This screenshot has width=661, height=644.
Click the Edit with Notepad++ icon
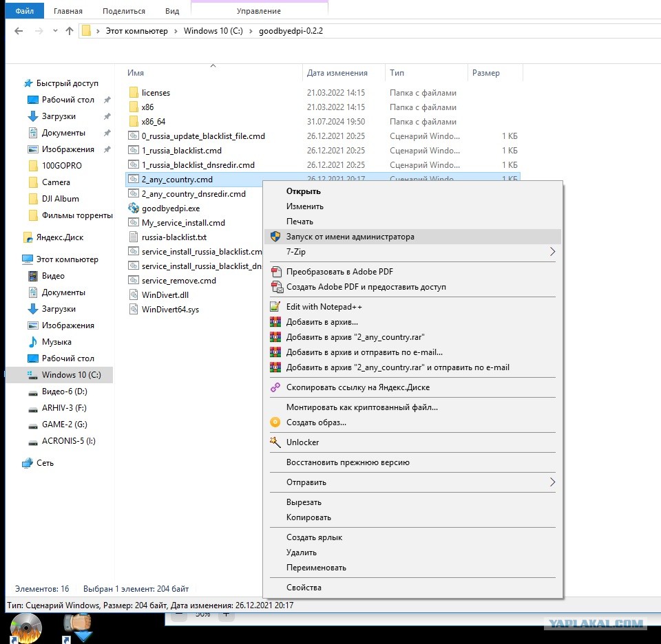point(275,307)
